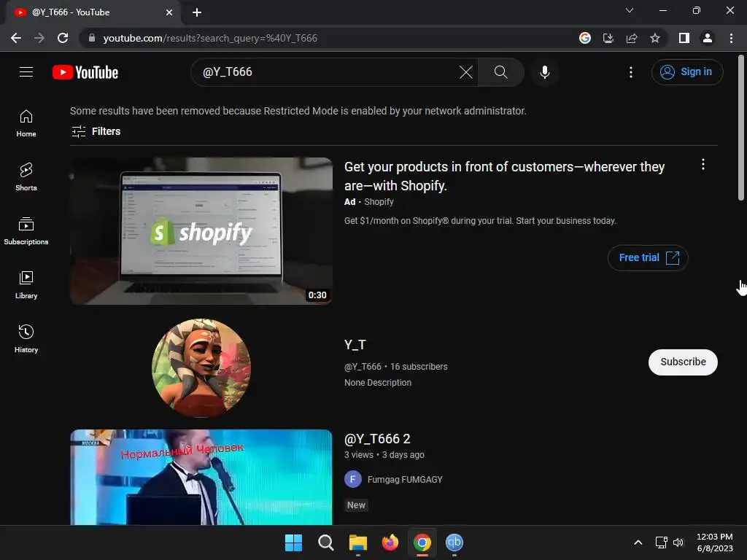Open the Chrome profile icon
Viewport: 747px width, 560px height.
coord(708,38)
